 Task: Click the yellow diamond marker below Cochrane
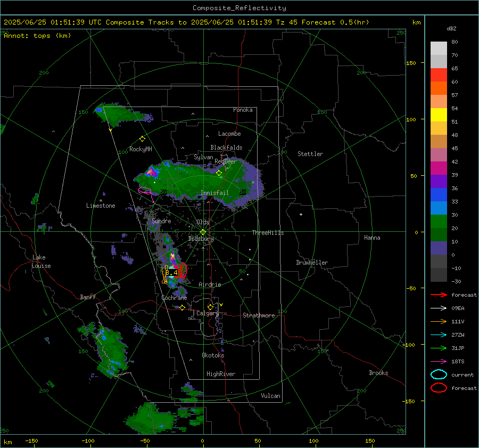(x=182, y=307)
